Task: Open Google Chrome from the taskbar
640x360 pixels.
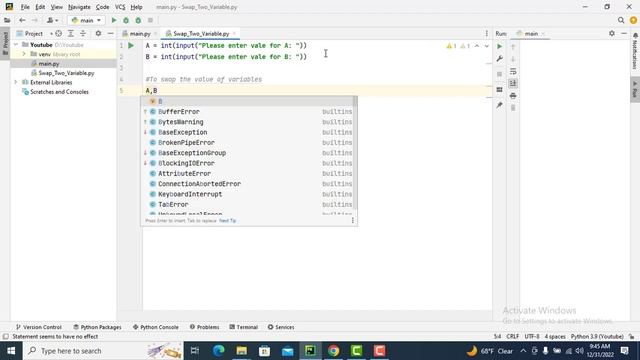Action: 333,351
